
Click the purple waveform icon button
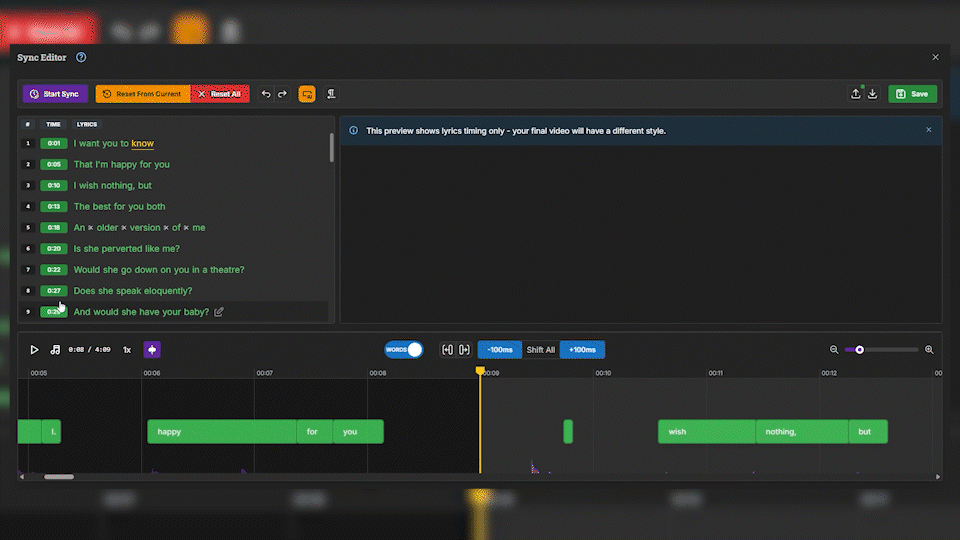click(x=152, y=350)
